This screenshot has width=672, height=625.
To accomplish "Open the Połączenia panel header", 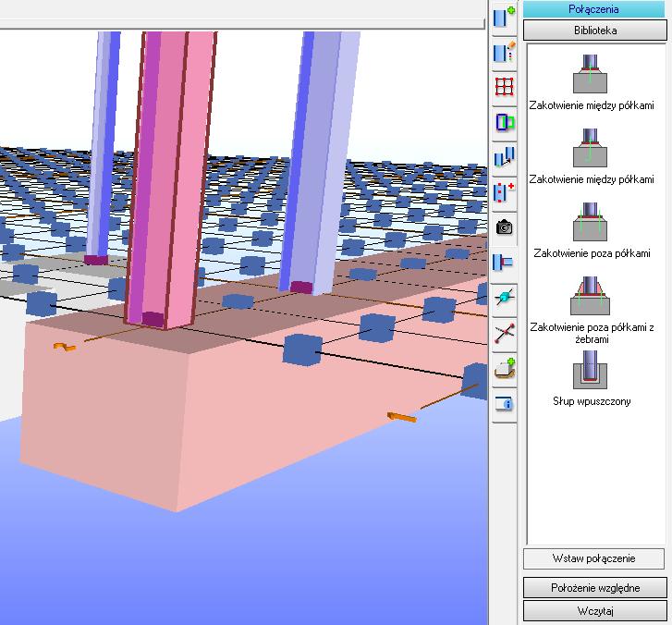I will click(593, 9).
